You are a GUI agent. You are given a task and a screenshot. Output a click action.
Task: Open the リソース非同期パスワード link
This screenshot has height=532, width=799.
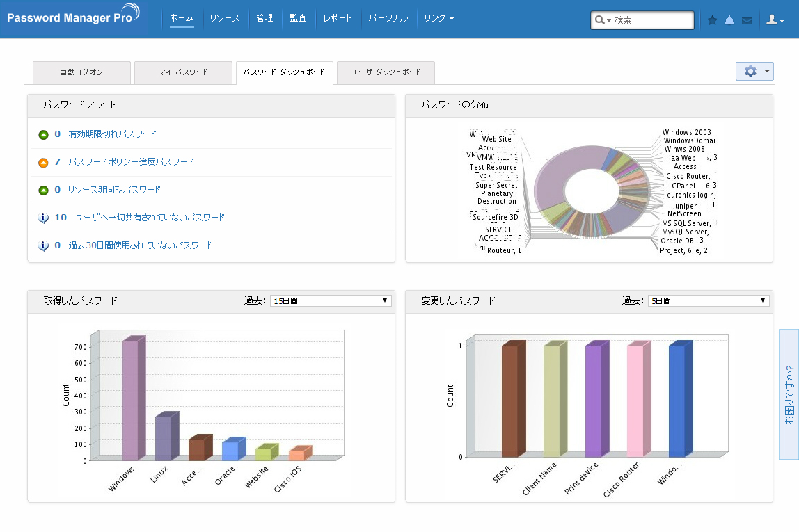(113, 189)
